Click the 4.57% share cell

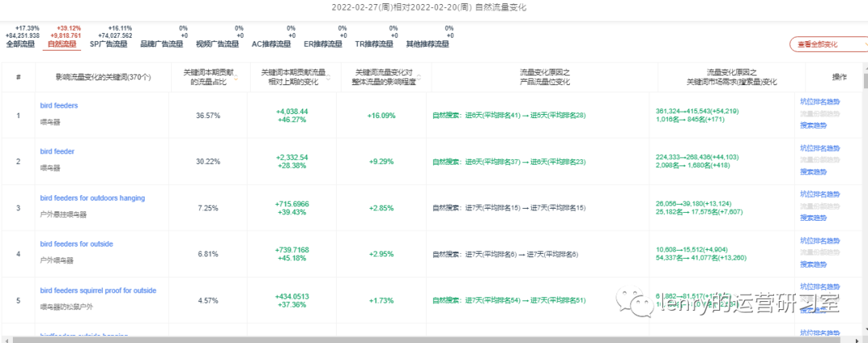coord(208,301)
